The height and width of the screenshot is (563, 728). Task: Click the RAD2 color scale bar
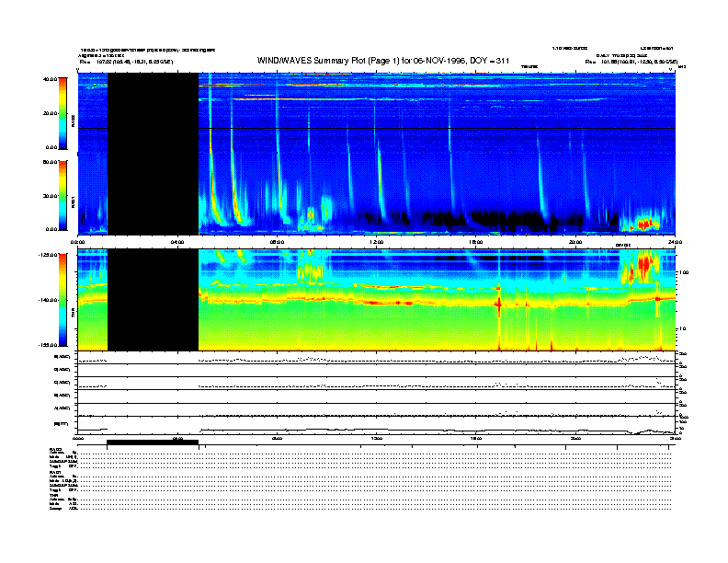[x=63, y=113]
